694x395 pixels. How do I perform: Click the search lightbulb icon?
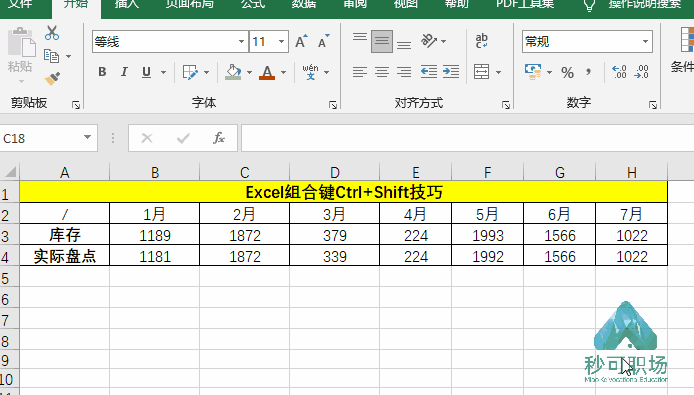(589, 5)
